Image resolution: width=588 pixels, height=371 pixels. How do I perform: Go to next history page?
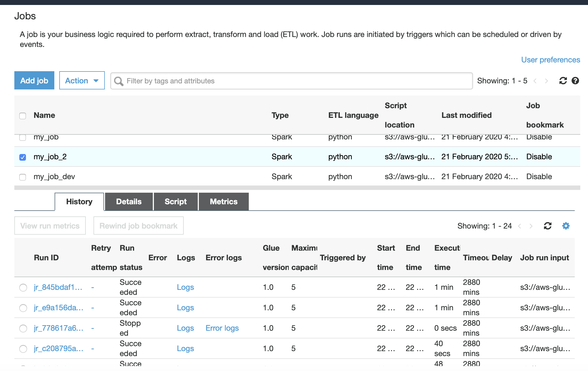531,226
